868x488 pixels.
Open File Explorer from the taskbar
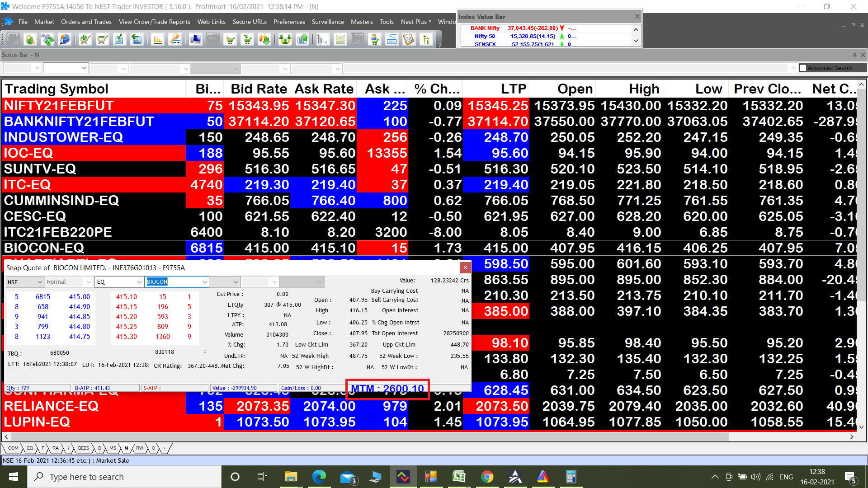point(291,477)
